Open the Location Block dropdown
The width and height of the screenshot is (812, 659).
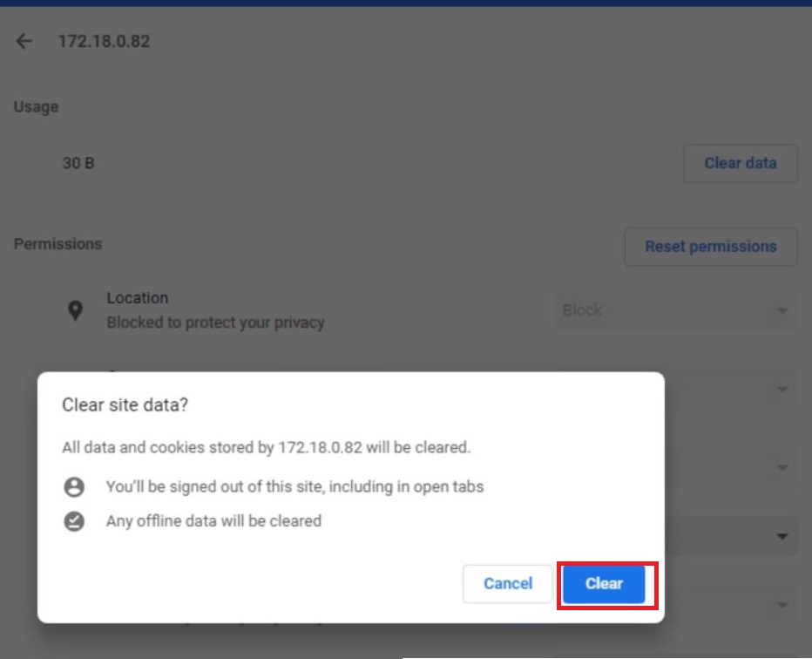(x=675, y=311)
